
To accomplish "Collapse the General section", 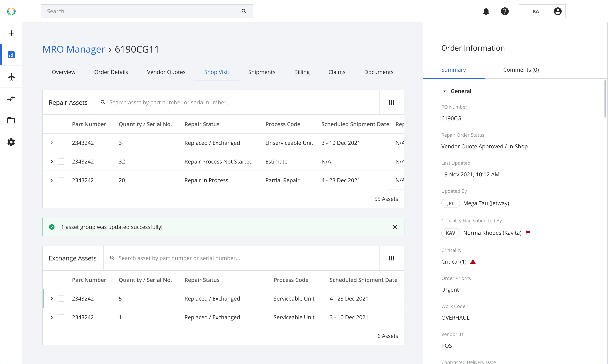I will tap(444, 91).
